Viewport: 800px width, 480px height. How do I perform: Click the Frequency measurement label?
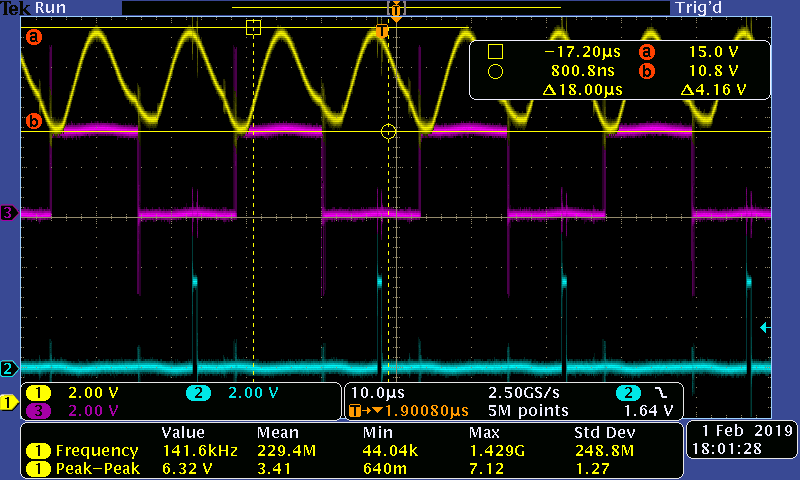click(97, 451)
